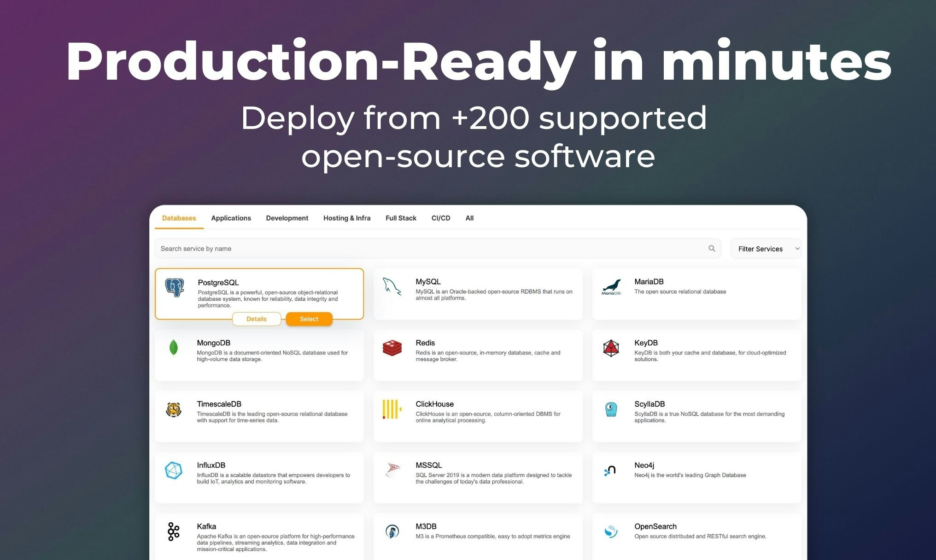Screen dimensions: 936x560
Task: Click the PostgreSQL Select button
Action: pyautogui.click(x=309, y=319)
